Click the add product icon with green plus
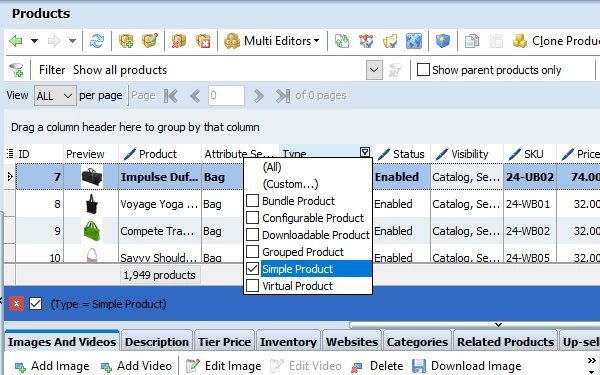 [x=126, y=41]
